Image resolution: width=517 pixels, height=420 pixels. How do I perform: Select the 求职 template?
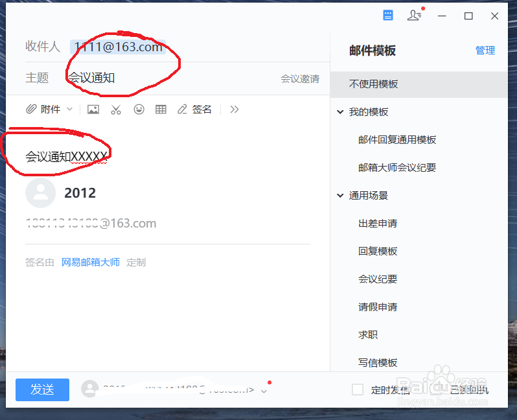(x=368, y=335)
